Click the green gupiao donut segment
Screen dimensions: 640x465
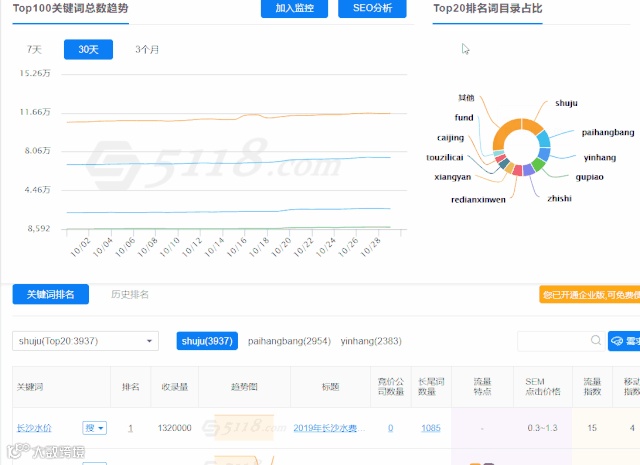tap(538, 164)
